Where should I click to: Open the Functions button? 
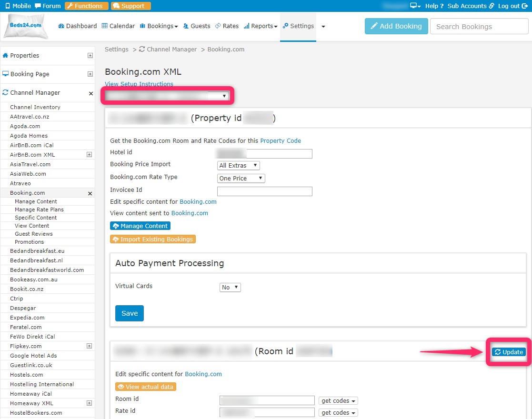87,6
